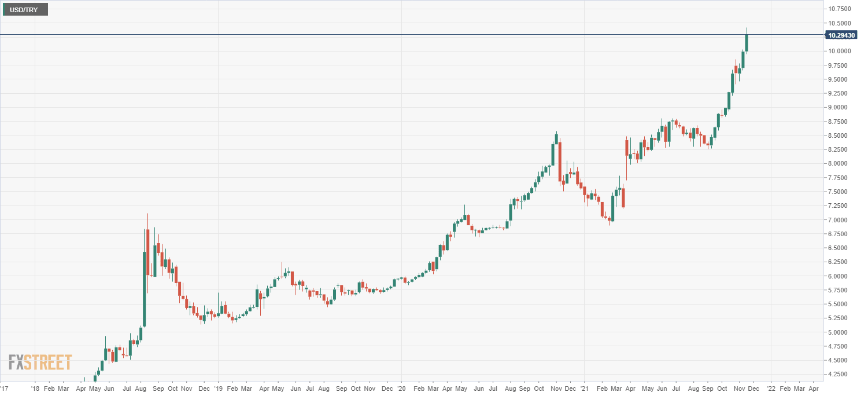This screenshot has height=396, width=868.
Task: Click the USD/TRY symbol label
Action: click(x=24, y=9)
